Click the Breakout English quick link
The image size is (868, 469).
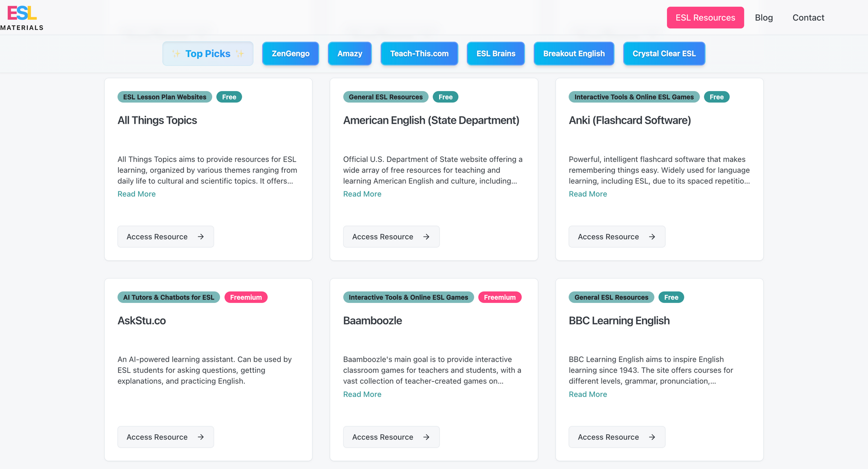coord(574,54)
